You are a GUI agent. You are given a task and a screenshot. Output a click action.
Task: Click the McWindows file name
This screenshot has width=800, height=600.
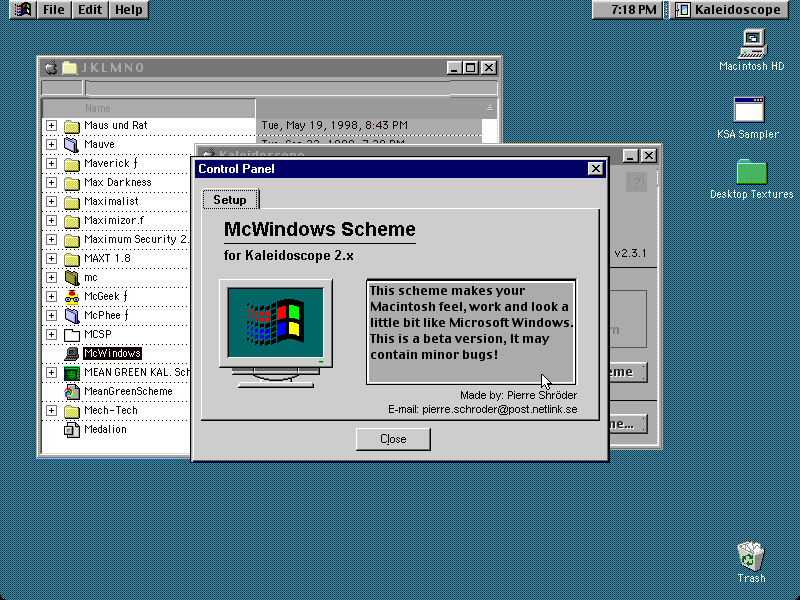click(x=112, y=353)
